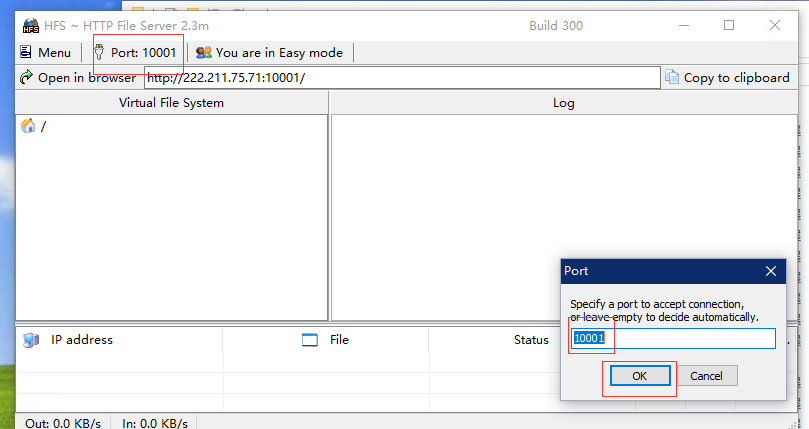The width and height of the screenshot is (809, 429).
Task: Close the Port dialog with X
Action: click(x=770, y=270)
